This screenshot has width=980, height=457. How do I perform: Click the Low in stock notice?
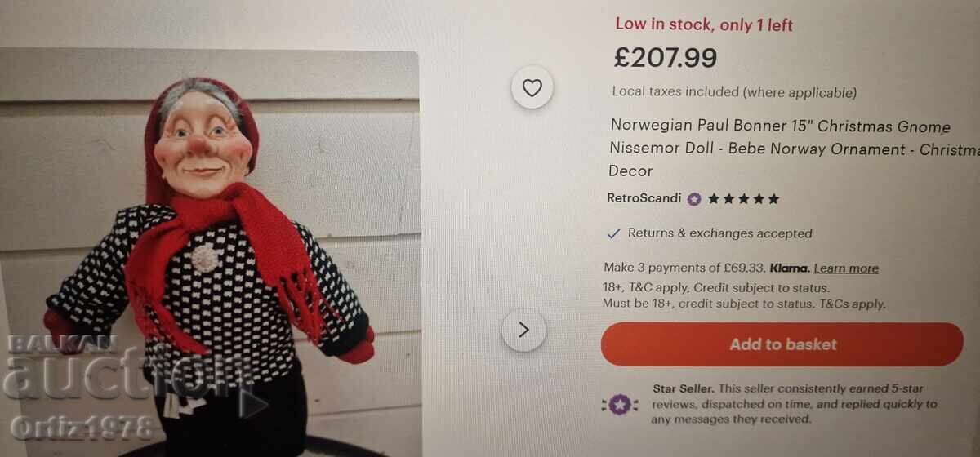pos(704,24)
